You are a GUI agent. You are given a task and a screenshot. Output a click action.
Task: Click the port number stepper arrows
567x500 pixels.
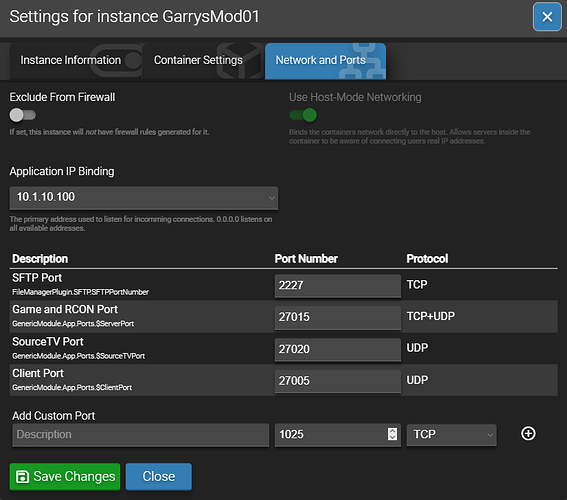392,434
